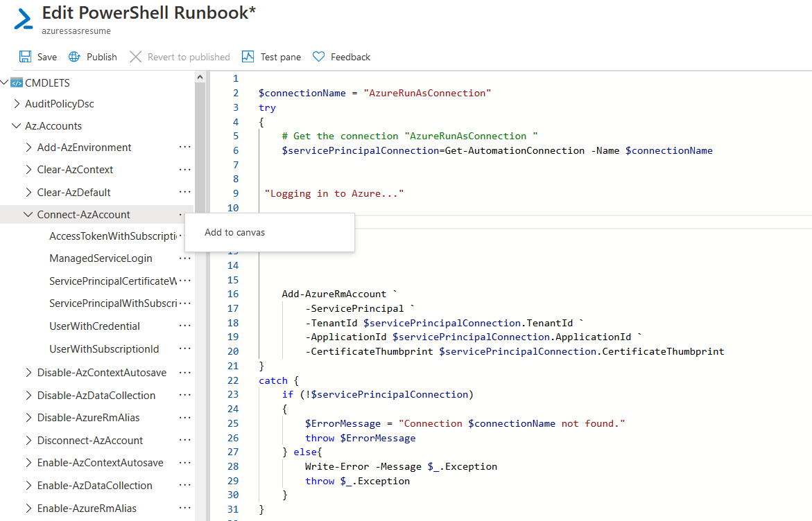
Task: Click the Enable-AzureRmAlias cmdlet
Action: point(87,509)
